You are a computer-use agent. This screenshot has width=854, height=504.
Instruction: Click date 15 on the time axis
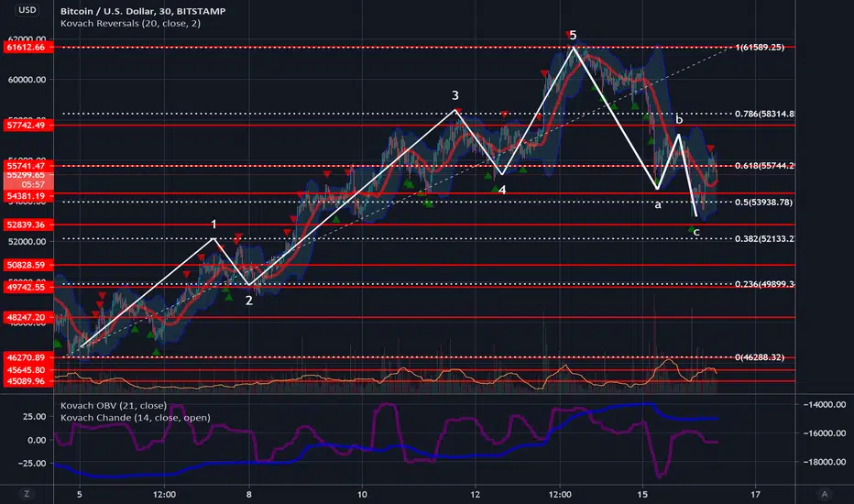[x=642, y=495]
